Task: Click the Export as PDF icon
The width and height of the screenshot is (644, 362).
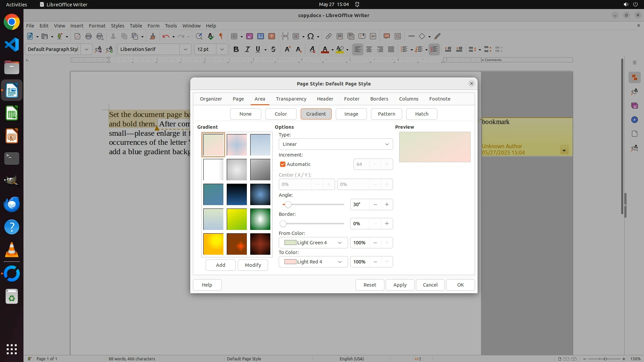Action: (x=77, y=36)
